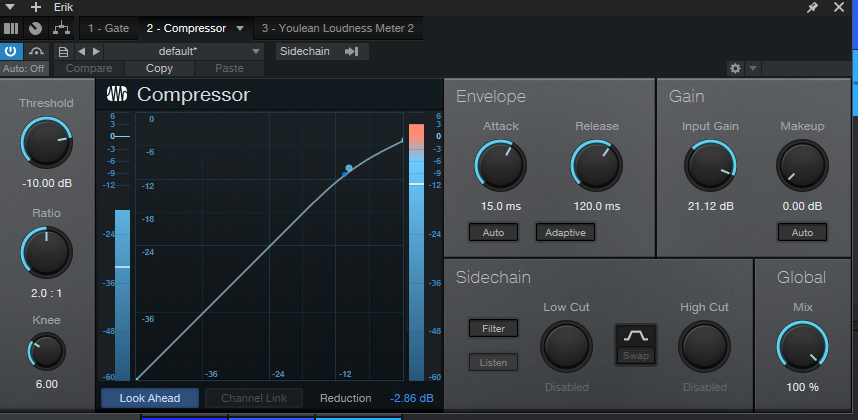Load the next preset arrow
The height and width of the screenshot is (420, 858).
click(96, 52)
